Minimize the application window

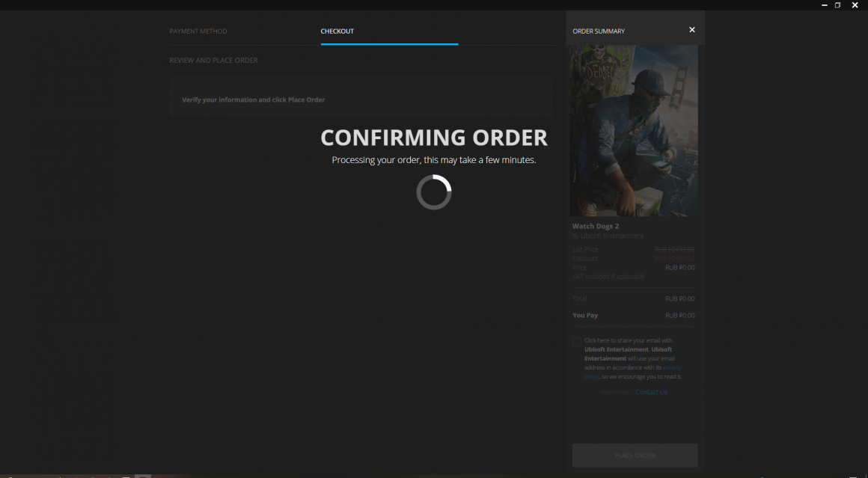pos(825,5)
